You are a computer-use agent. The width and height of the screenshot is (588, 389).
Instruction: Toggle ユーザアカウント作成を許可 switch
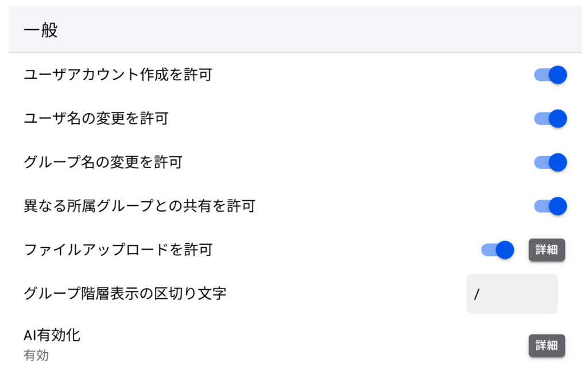click(x=550, y=75)
